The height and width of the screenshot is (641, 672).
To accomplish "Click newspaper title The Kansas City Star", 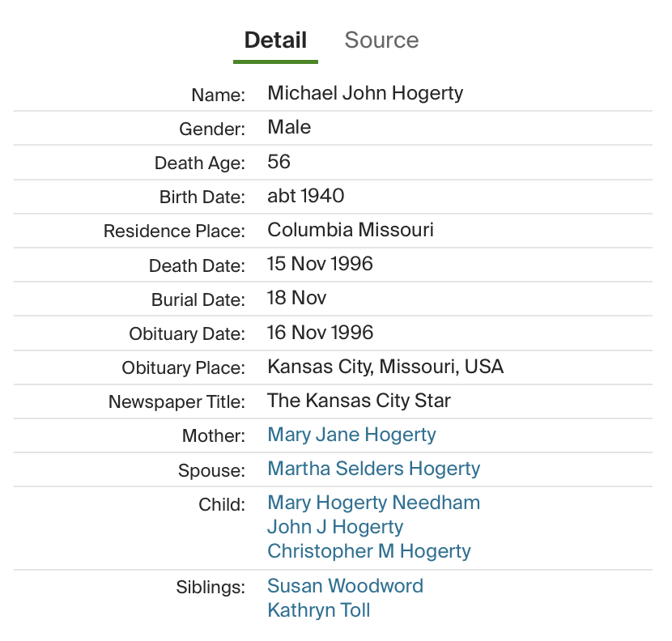I will coord(359,401).
